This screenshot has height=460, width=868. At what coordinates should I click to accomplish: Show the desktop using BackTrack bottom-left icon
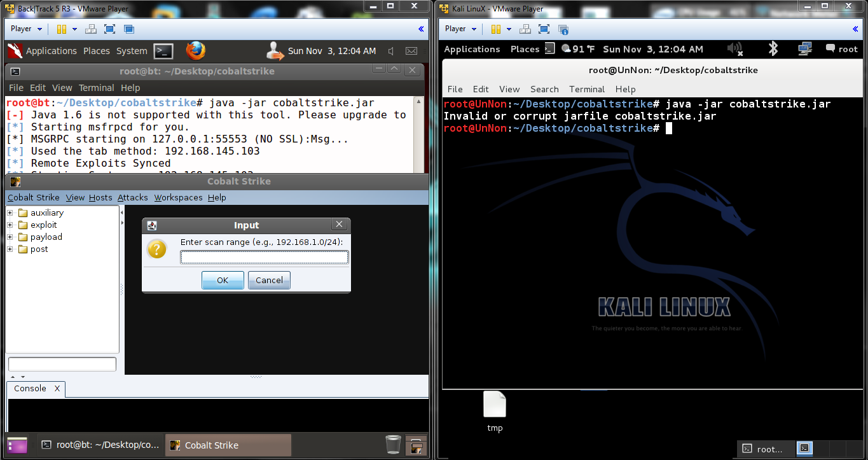click(x=17, y=445)
